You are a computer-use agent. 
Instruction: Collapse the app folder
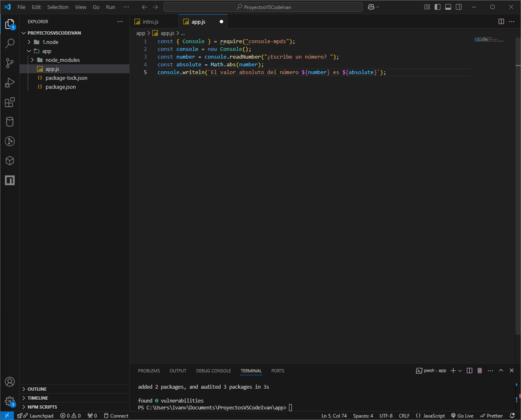29,51
